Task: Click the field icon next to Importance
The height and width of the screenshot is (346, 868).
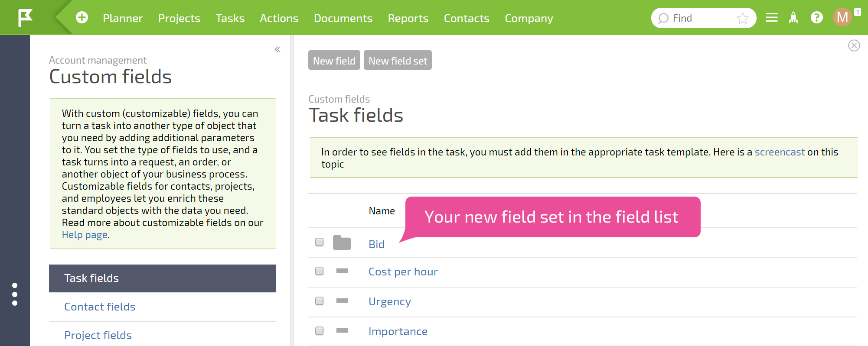Action: [x=342, y=331]
